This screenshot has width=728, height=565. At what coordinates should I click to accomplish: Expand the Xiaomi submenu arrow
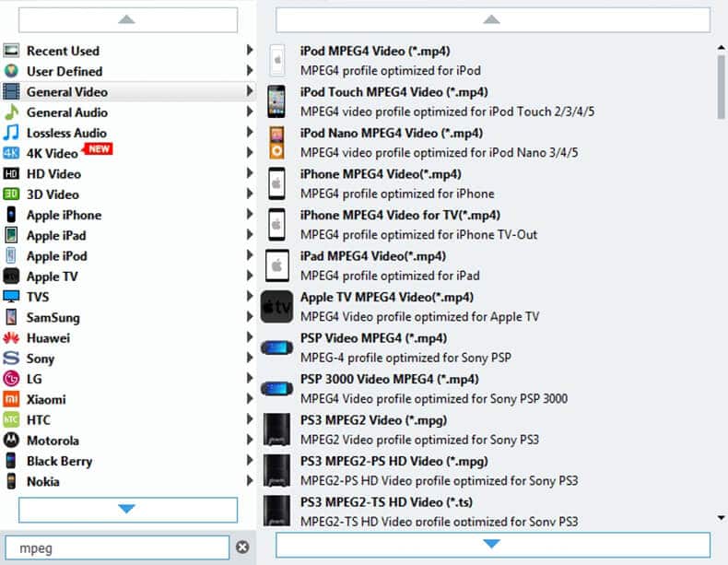[x=250, y=399]
